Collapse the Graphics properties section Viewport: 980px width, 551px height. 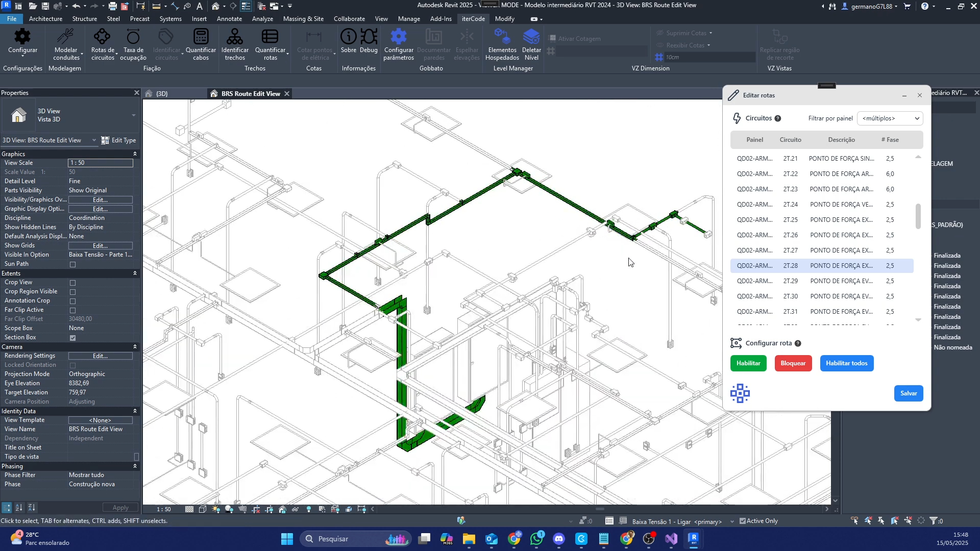click(135, 154)
